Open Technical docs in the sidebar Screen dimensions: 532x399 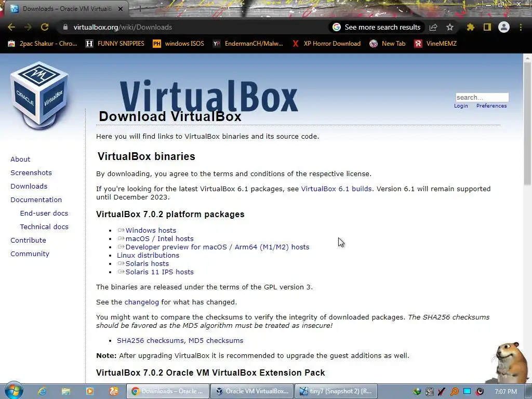coord(44,227)
